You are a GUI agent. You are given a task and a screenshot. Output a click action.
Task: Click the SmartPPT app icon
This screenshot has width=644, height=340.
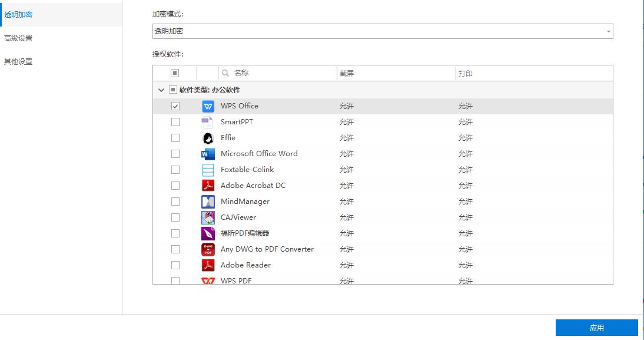[x=208, y=122]
